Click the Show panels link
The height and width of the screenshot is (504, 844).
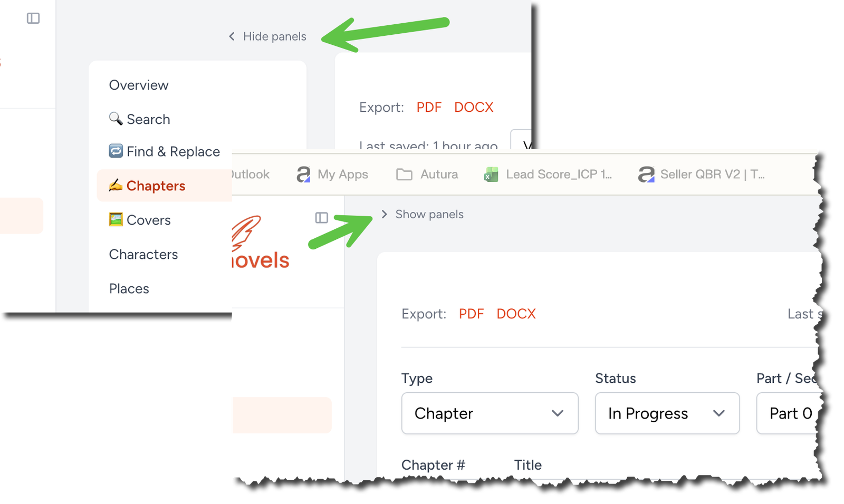(x=429, y=214)
